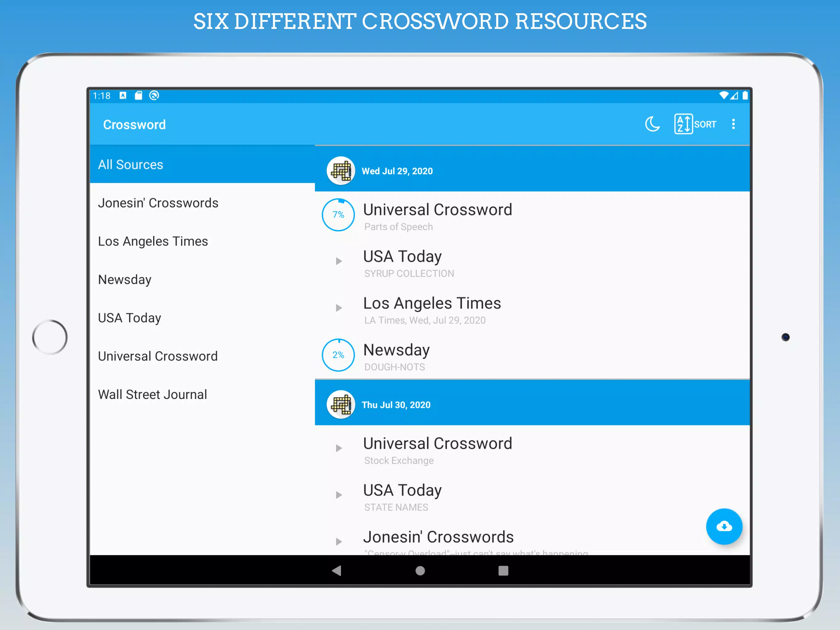840x630 pixels.
Task: Click arrow beside Los Angeles Times puzzle
Action: [x=339, y=308]
